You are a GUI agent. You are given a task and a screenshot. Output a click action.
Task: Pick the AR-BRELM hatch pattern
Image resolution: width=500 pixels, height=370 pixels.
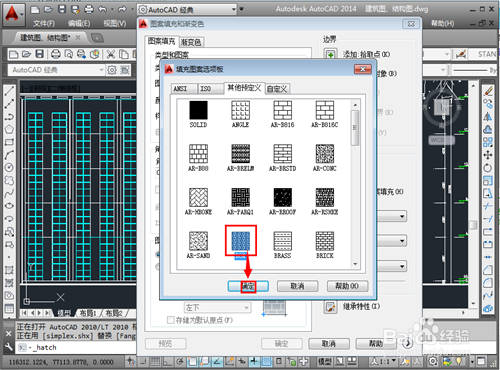point(240,154)
